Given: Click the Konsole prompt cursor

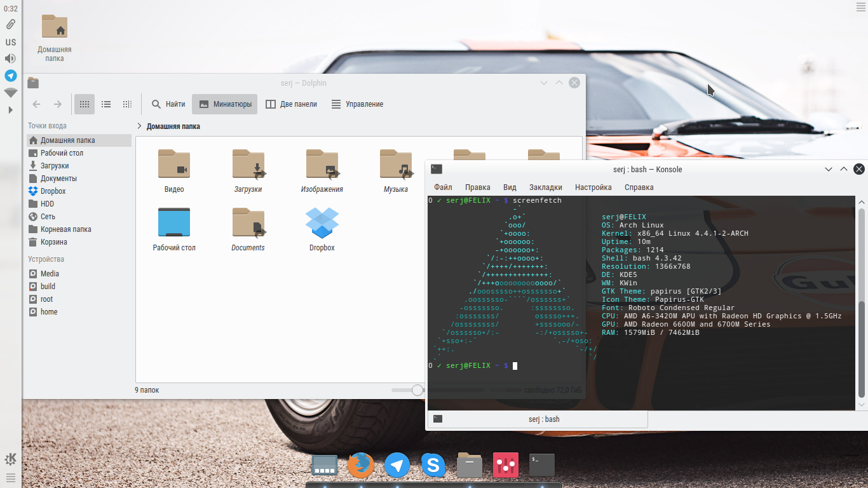Looking at the screenshot, I should [515, 366].
